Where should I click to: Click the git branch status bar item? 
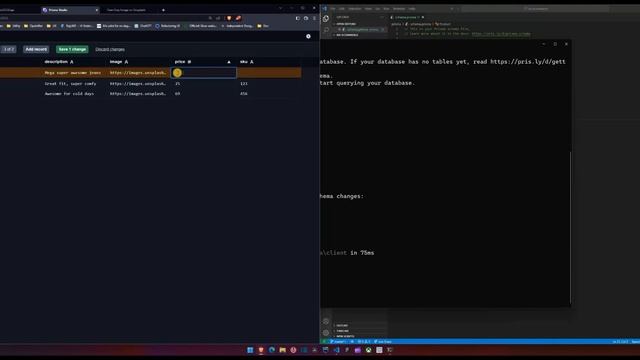click(338, 342)
